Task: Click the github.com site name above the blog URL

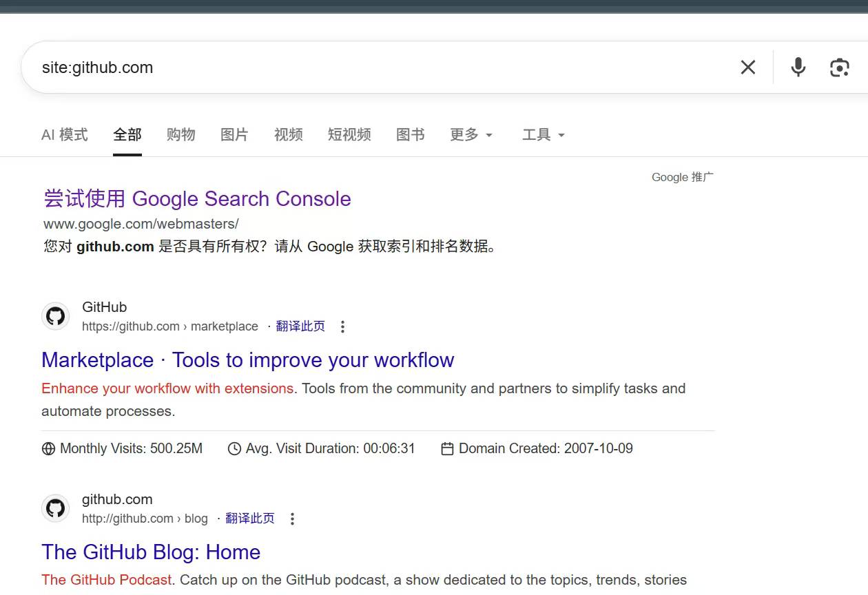Action: pyautogui.click(x=117, y=499)
